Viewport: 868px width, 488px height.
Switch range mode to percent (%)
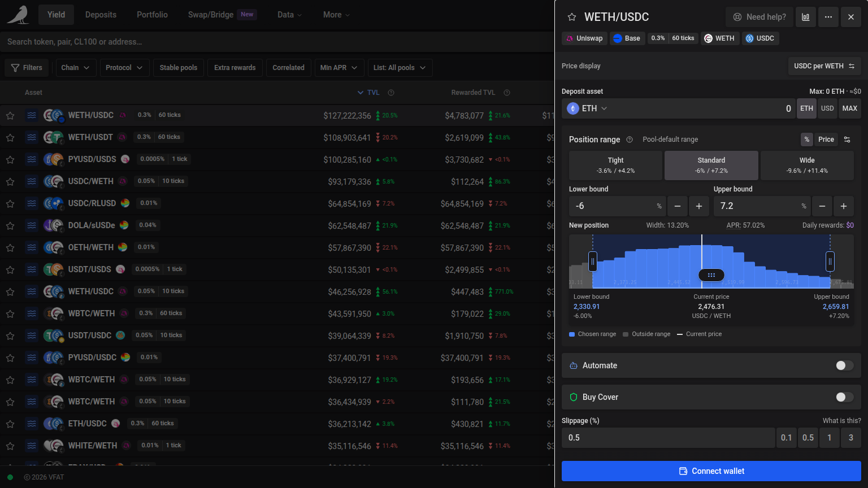tap(807, 140)
